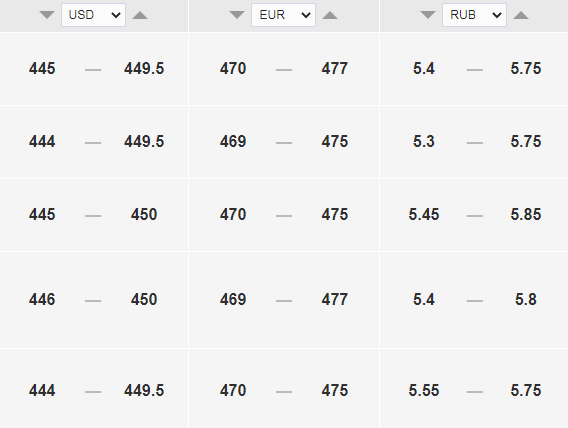
Task: Select the 5.85 RUB sell rate
Action: (x=526, y=215)
